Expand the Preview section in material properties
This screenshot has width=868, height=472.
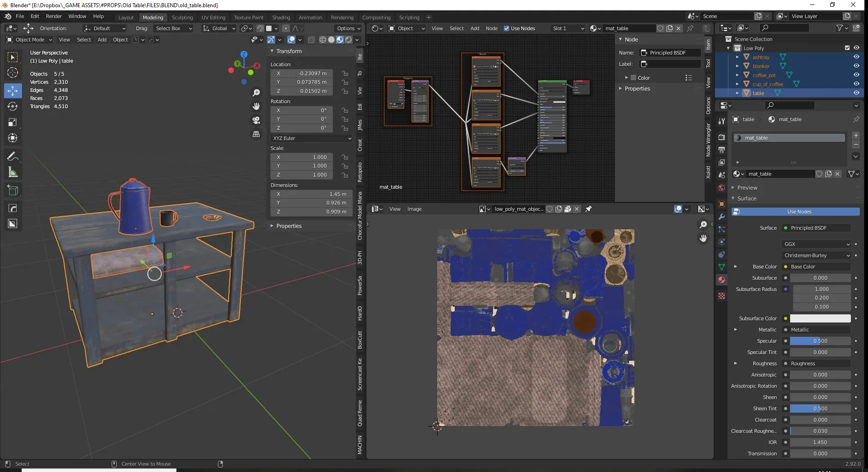(747, 187)
